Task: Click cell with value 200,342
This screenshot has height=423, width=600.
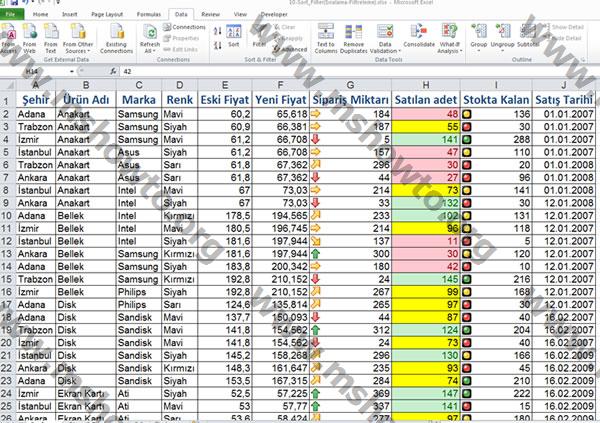Action: 280,266
